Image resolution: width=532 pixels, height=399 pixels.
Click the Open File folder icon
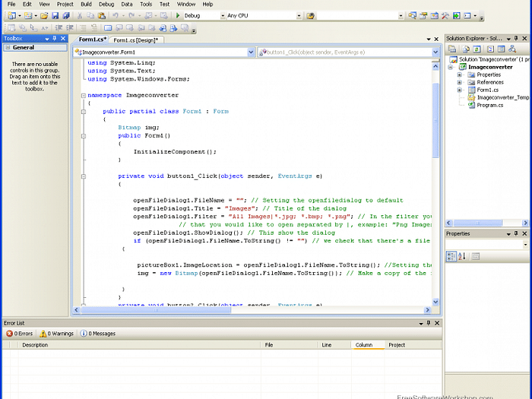44,15
